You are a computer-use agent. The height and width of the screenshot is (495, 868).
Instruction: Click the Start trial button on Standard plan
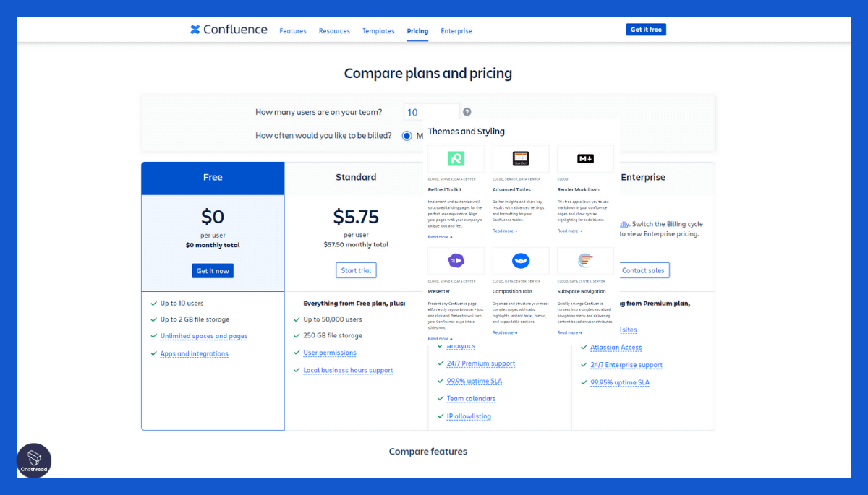356,270
